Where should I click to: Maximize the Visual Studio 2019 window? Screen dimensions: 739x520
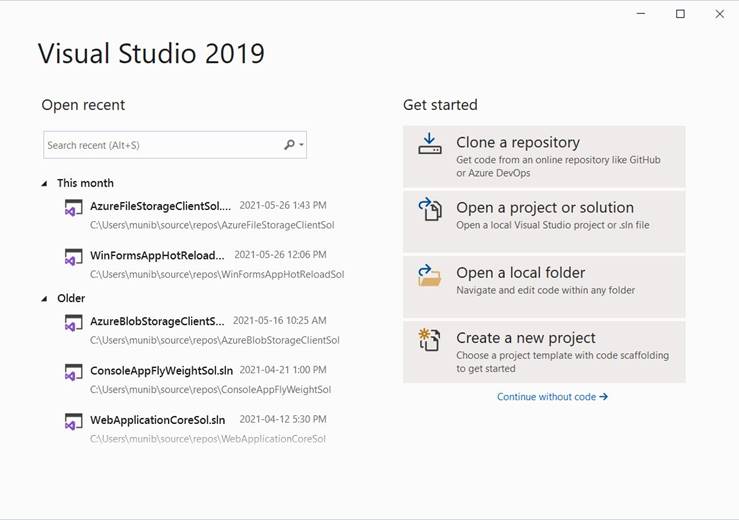click(x=680, y=14)
